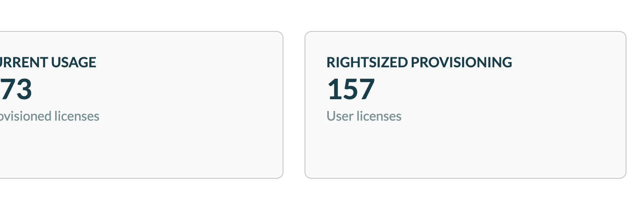This screenshot has height=198, width=644.
Task: Click the provisioned licenses caption
Action: pyautogui.click(x=49, y=116)
